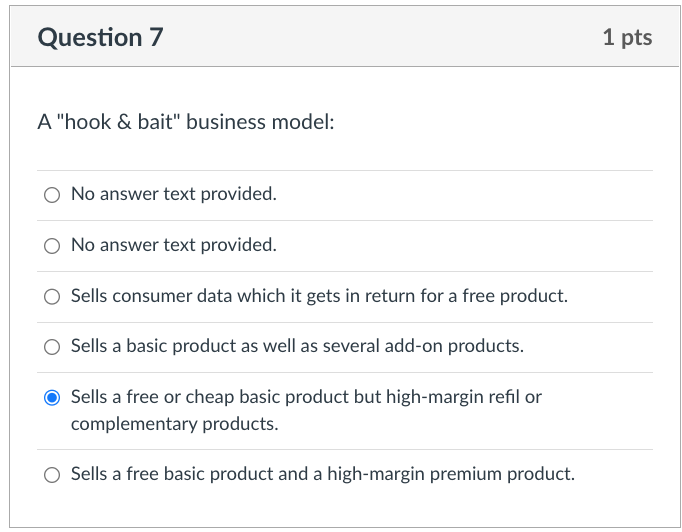Click the lower "No answer text provided." label
Viewport: 682px width, 532px height.
[174, 245]
